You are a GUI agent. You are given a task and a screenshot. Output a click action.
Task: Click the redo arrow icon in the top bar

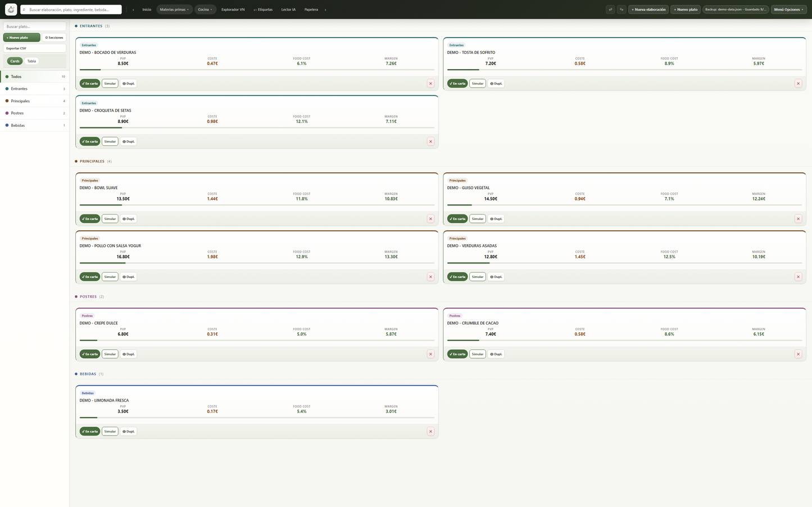coord(622,10)
